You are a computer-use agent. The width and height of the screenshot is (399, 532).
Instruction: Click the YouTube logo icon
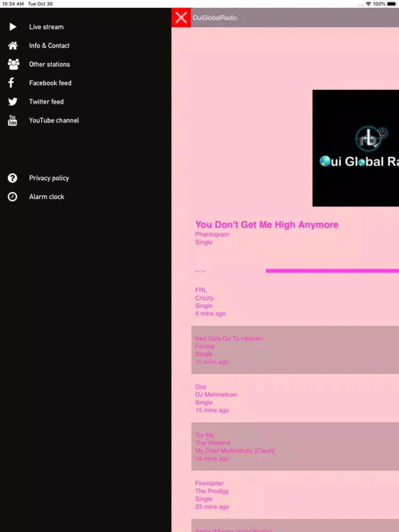point(13,120)
